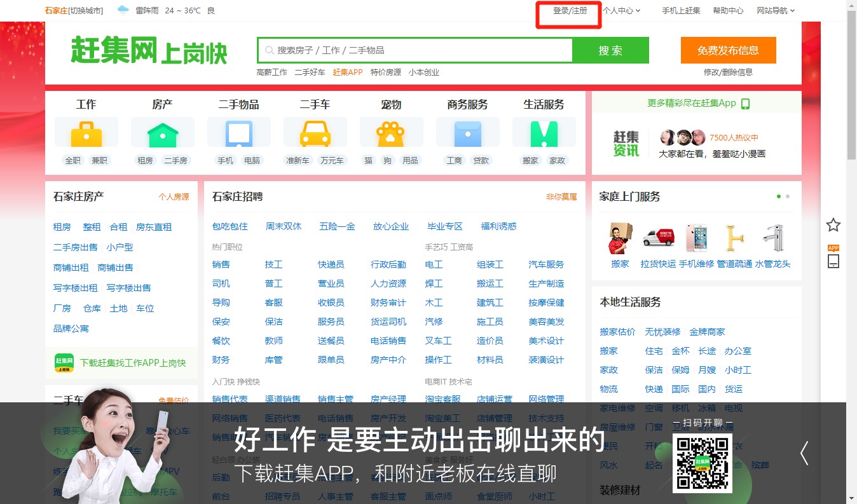The width and height of the screenshot is (857, 504).
Task: Click the 搬家 mover icon
Action: [x=620, y=238]
